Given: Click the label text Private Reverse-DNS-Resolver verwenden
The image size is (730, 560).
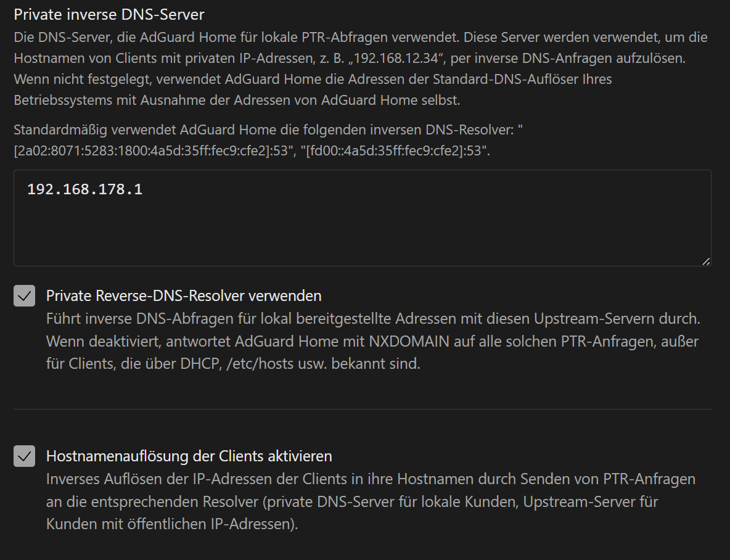Looking at the screenshot, I should (184, 296).
